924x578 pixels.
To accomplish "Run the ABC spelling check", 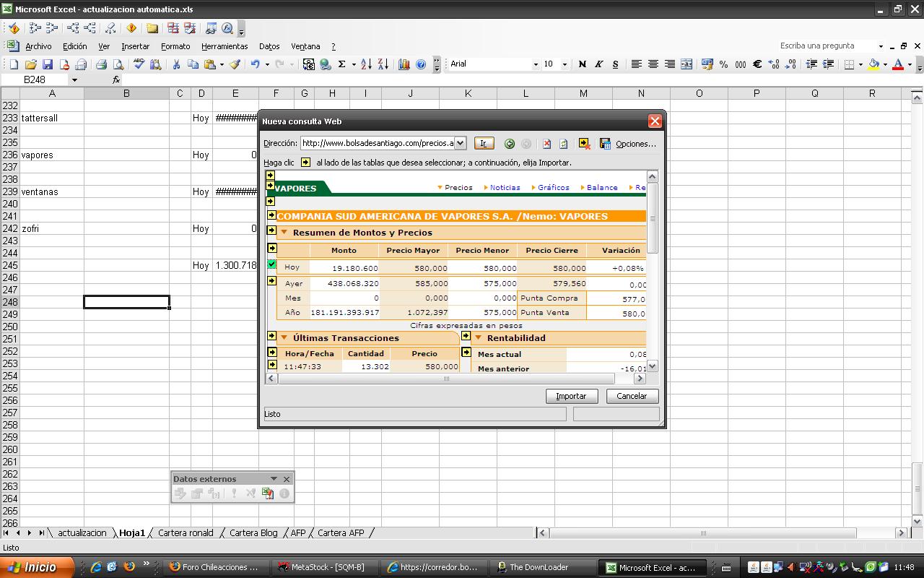I will [x=139, y=64].
